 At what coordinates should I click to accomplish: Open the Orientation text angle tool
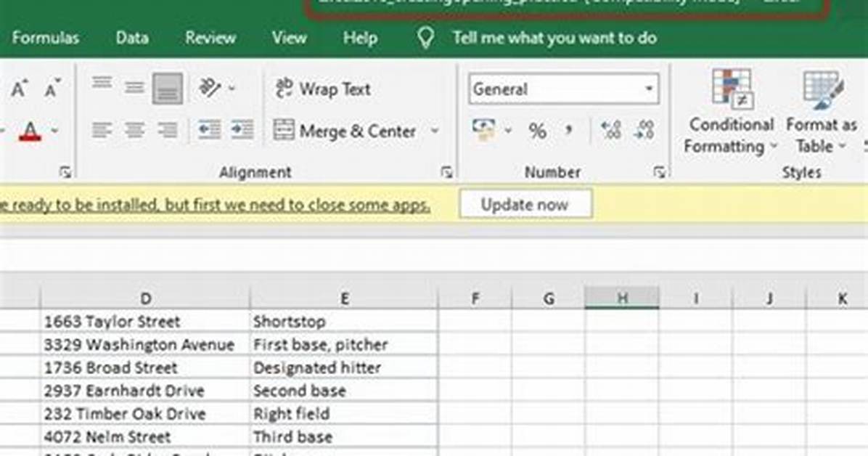point(210,88)
